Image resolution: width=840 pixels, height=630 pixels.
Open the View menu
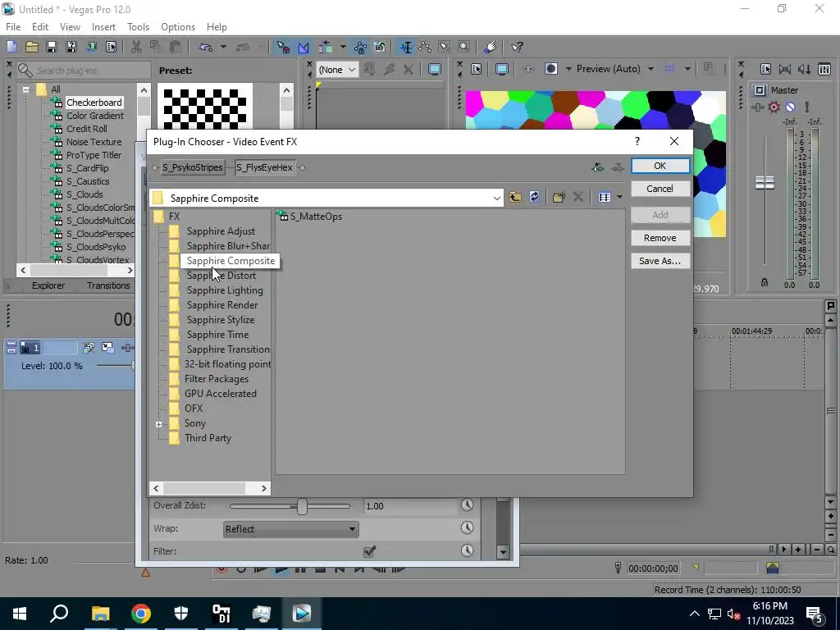71,27
